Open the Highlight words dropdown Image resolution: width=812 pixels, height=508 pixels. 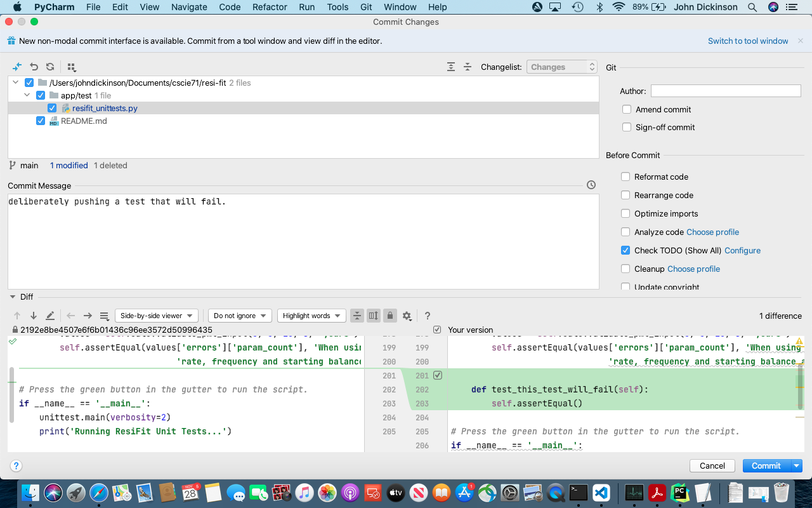pos(311,315)
